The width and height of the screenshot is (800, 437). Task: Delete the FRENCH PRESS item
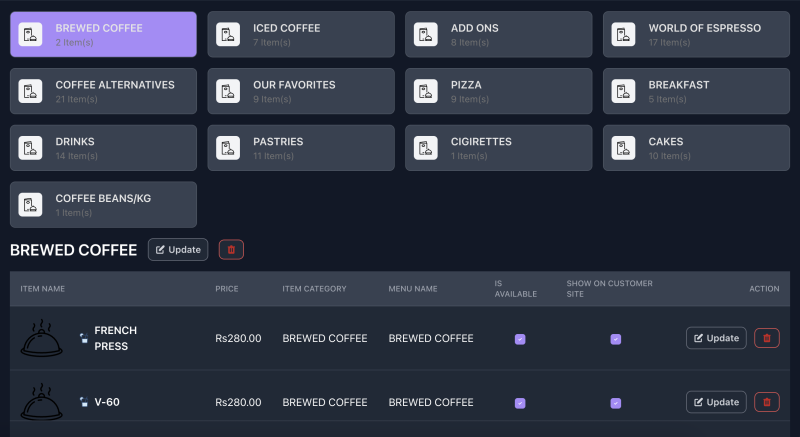click(x=766, y=338)
